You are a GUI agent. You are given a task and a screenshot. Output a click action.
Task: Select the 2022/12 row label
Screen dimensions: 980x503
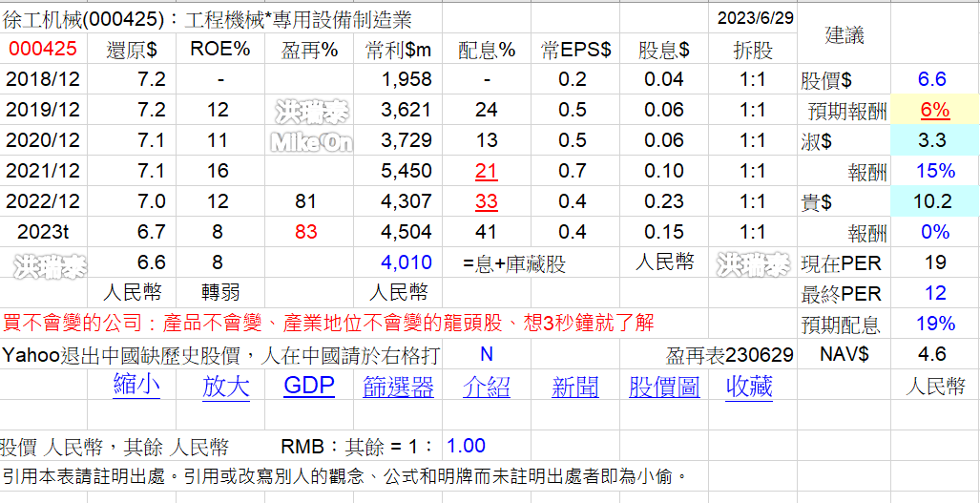point(43,201)
